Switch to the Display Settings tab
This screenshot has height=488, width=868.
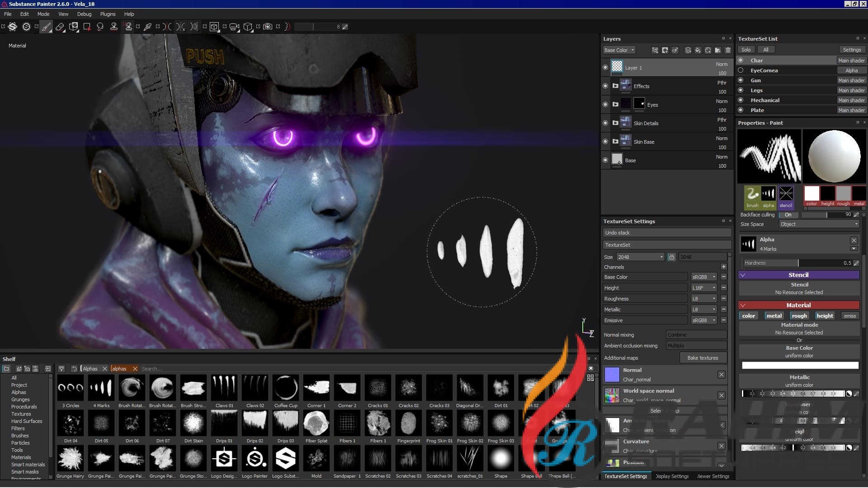(x=672, y=476)
